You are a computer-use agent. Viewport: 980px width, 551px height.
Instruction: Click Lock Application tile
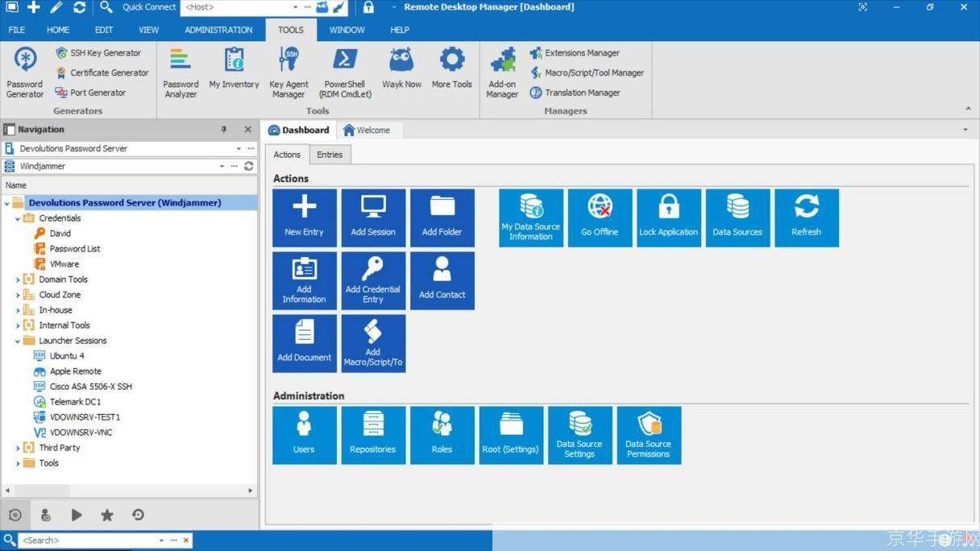pyautogui.click(x=669, y=217)
